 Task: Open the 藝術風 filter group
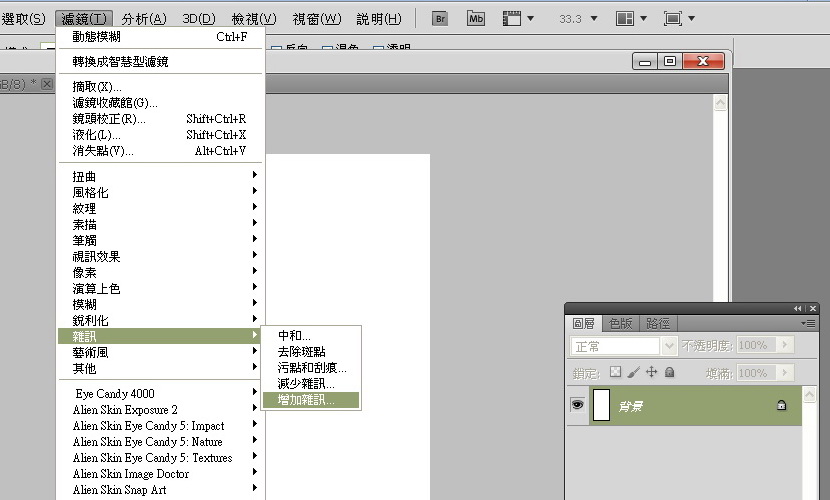[159, 352]
